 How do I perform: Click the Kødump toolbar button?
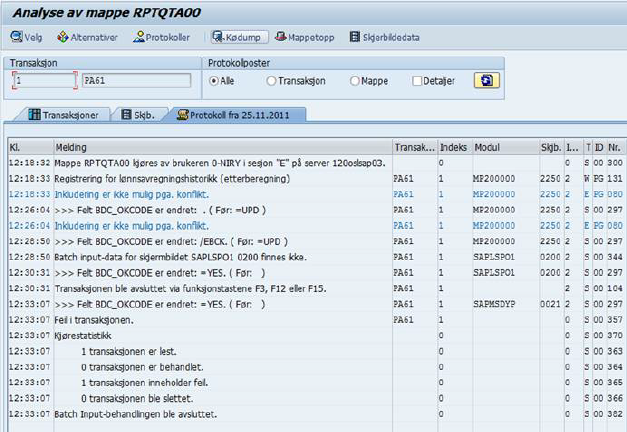tap(240, 37)
